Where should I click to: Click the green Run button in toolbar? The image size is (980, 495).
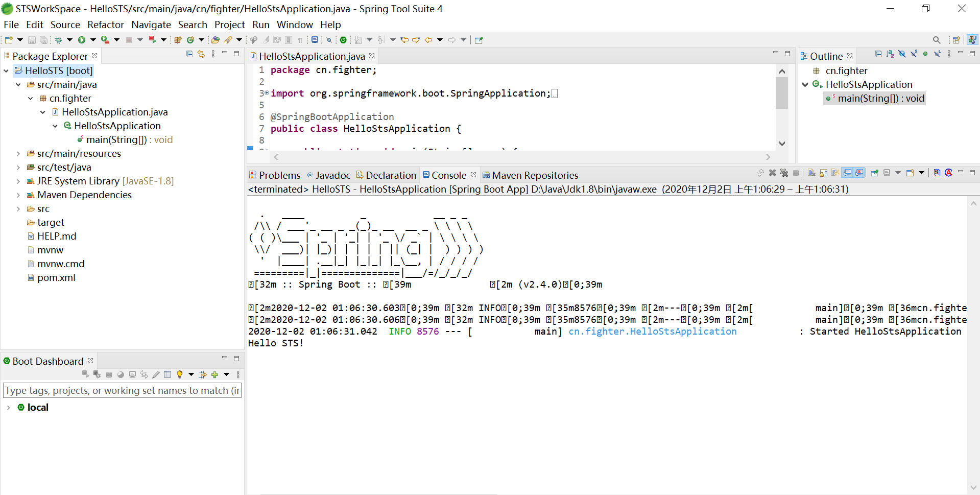tap(82, 40)
